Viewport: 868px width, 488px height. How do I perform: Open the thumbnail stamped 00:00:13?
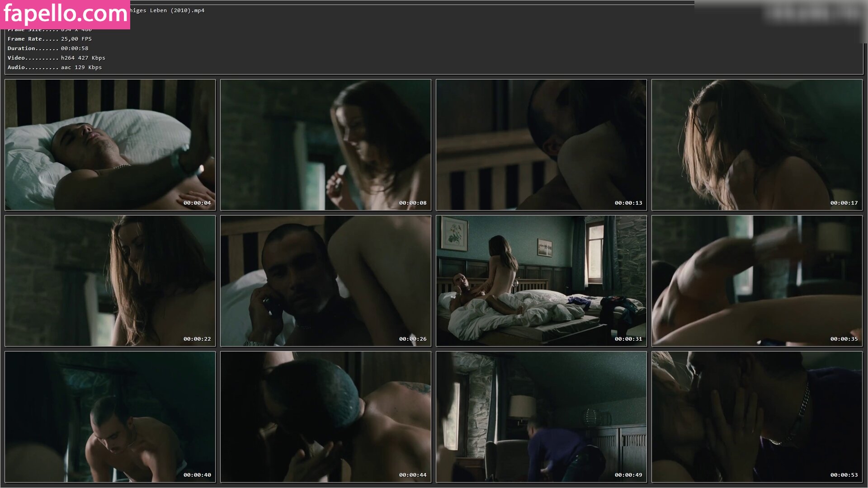tap(541, 145)
